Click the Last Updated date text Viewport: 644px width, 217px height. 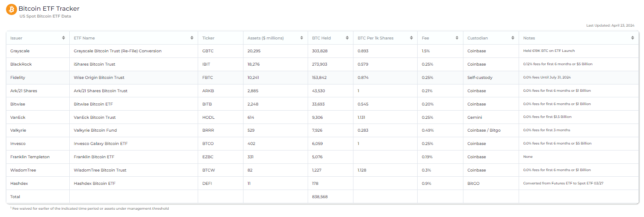tap(610, 26)
